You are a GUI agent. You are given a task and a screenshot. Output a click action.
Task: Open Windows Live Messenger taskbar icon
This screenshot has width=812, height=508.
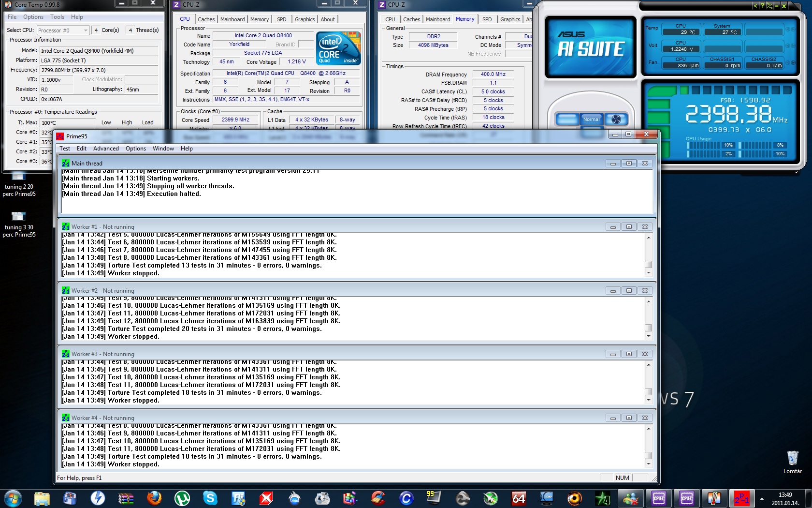[x=631, y=498]
